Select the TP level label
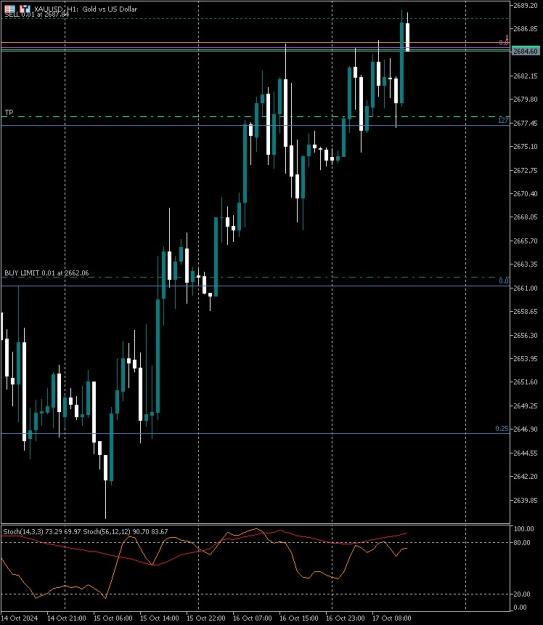The height and width of the screenshot is (625, 543). click(x=9, y=112)
